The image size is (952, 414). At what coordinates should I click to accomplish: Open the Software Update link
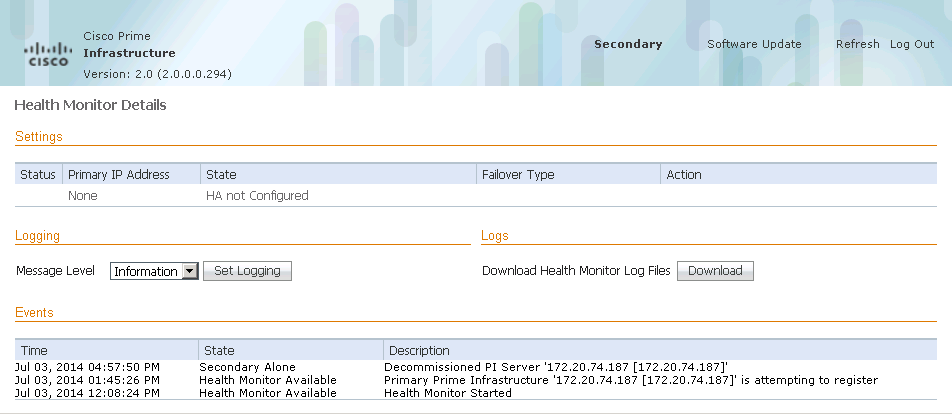tap(754, 44)
